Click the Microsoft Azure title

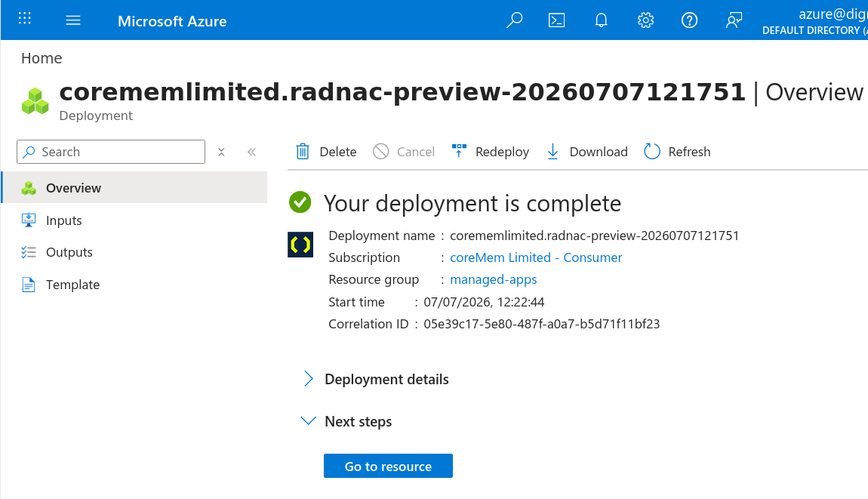172,21
